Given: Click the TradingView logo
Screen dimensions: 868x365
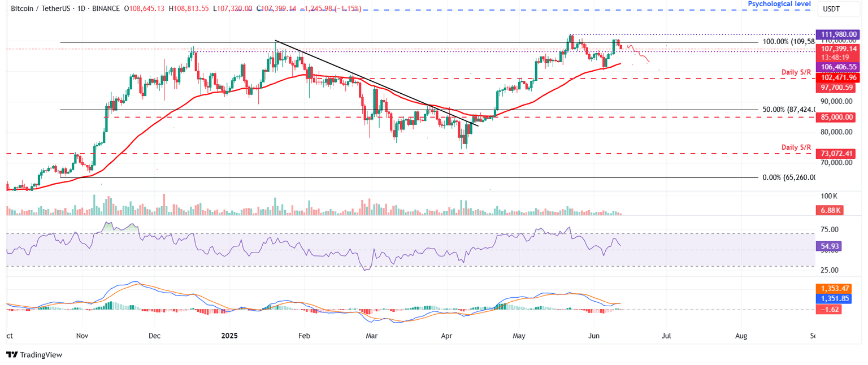Looking at the screenshot, I should [x=34, y=355].
